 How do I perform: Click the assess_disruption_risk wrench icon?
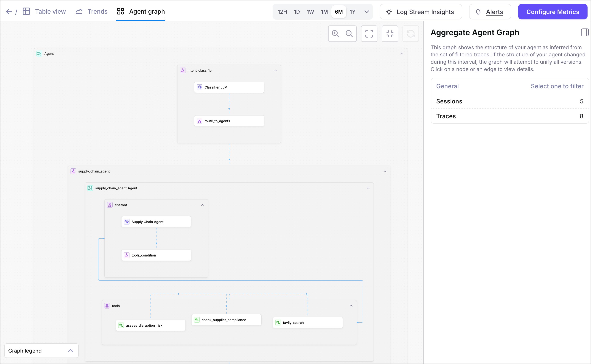pyautogui.click(x=121, y=325)
